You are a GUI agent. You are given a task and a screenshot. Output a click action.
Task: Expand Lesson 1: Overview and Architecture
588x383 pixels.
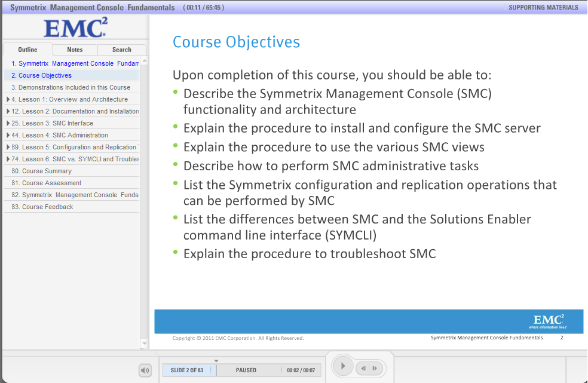pyautogui.click(x=8, y=99)
